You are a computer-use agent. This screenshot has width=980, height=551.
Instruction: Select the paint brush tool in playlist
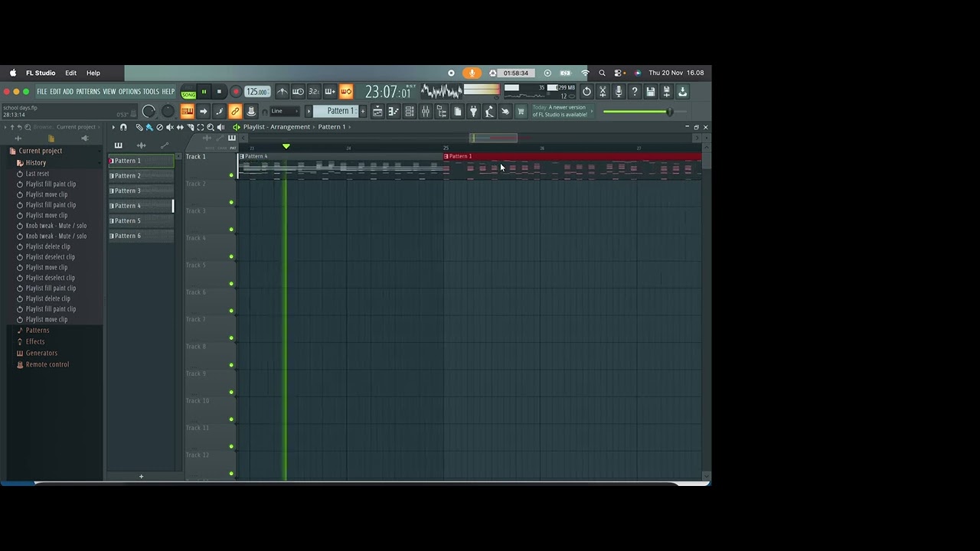[149, 127]
